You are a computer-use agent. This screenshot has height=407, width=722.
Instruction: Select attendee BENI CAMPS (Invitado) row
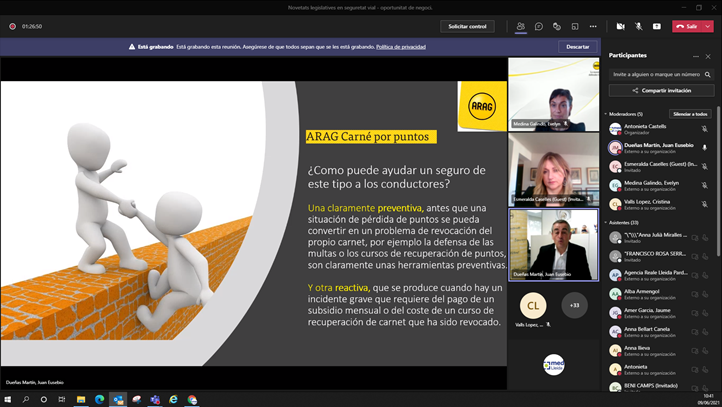[x=659, y=387]
